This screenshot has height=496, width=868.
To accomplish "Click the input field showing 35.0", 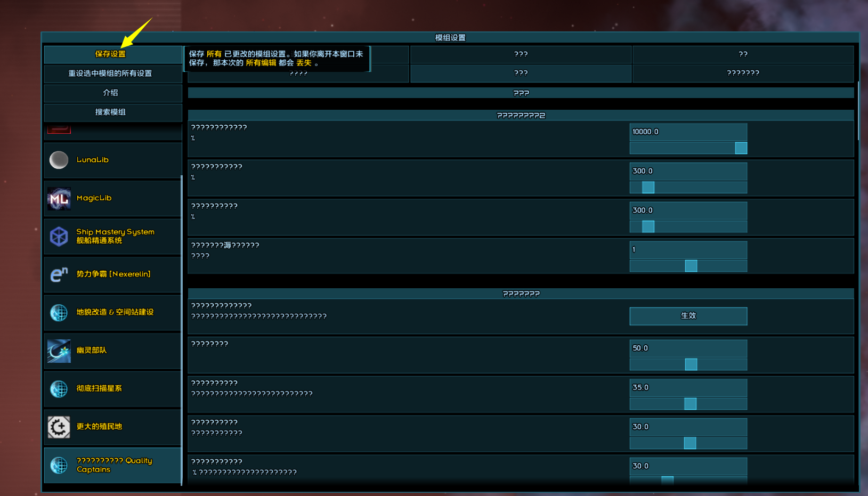I will [688, 388].
